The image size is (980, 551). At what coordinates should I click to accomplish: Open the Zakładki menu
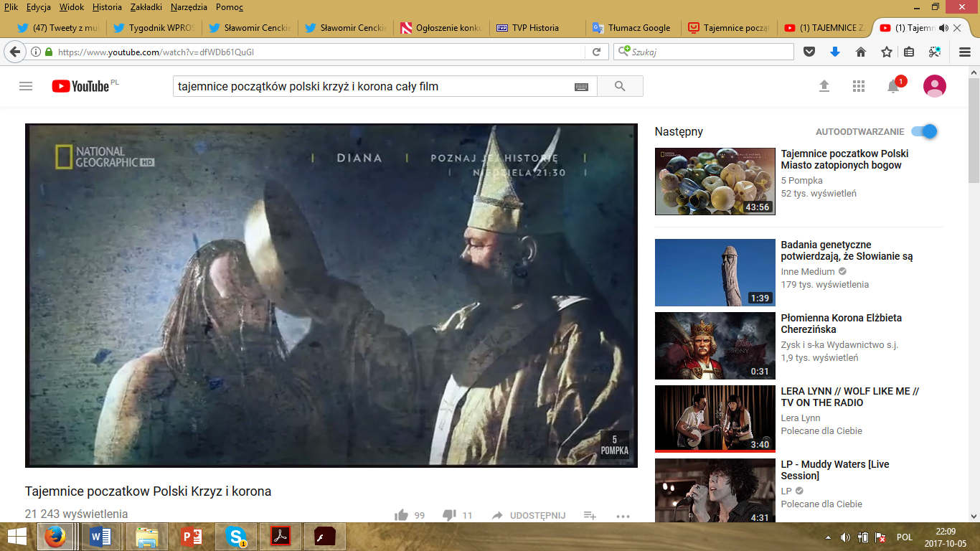tap(146, 7)
